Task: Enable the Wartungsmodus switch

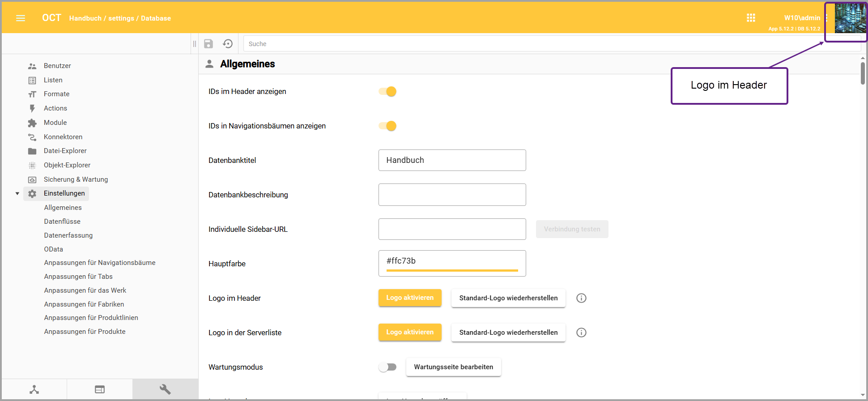Action: click(387, 367)
